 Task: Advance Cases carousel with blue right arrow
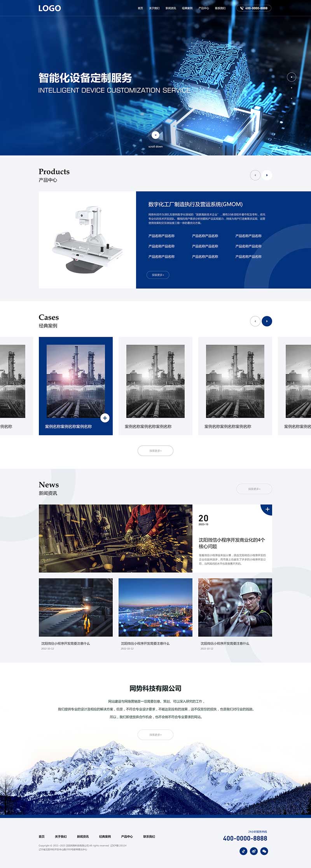point(267,321)
